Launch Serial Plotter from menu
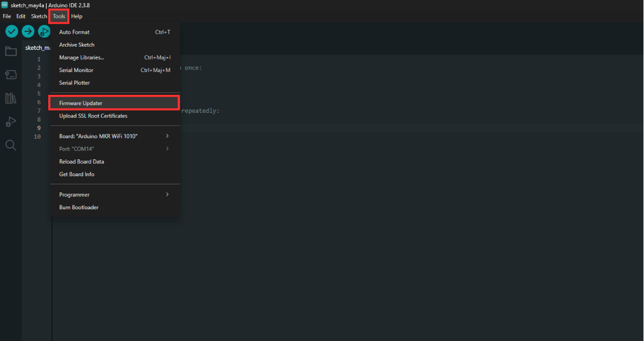This screenshot has height=341, width=644. [115, 83]
